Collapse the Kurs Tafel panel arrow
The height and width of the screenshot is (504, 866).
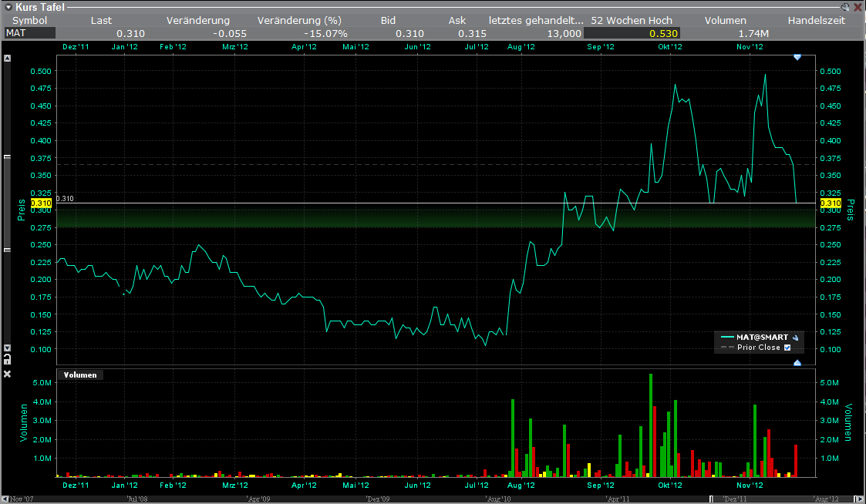pos(8,7)
